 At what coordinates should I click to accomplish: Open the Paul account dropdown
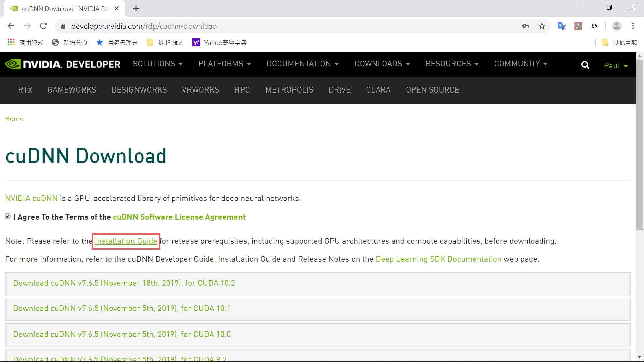[x=616, y=66]
